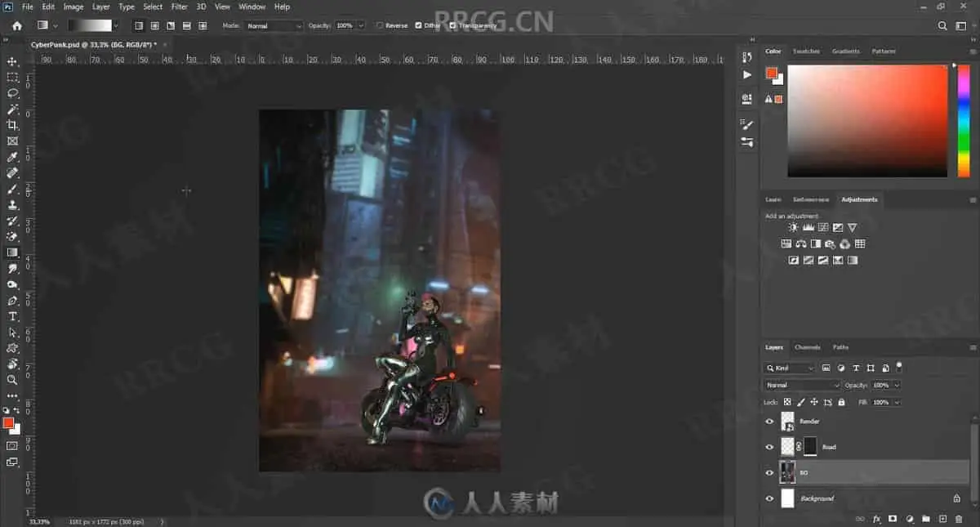
Task: Create a new layer group
Action: coord(925,519)
